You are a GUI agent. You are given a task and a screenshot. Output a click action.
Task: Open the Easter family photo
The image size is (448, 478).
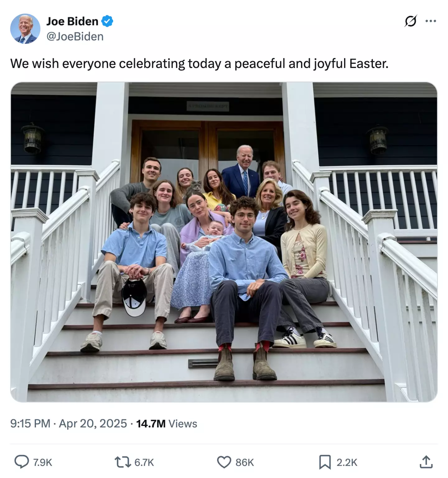pyautogui.click(x=224, y=242)
